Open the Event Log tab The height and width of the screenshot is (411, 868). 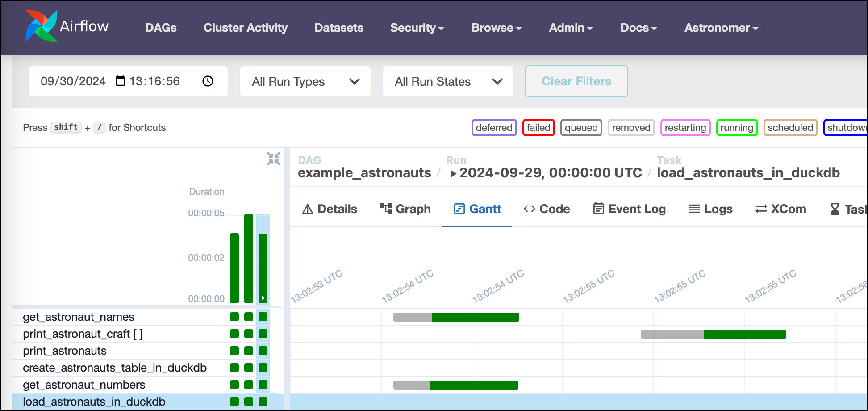click(630, 209)
